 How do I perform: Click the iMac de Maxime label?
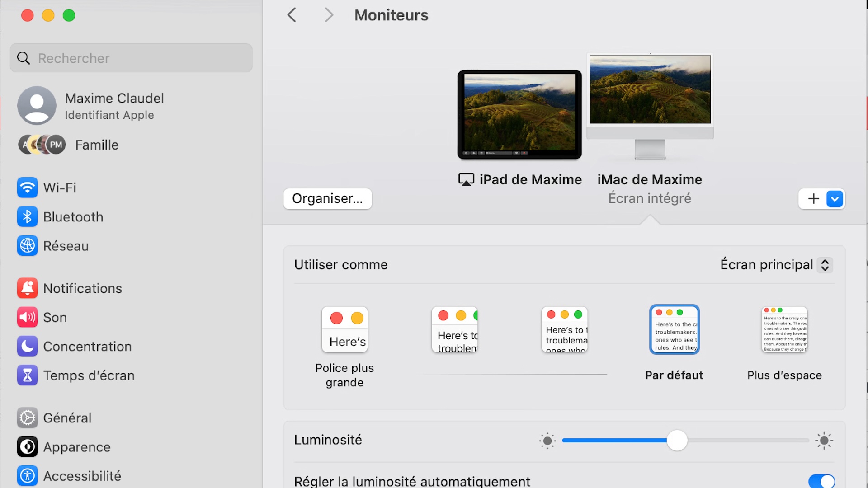click(x=650, y=180)
